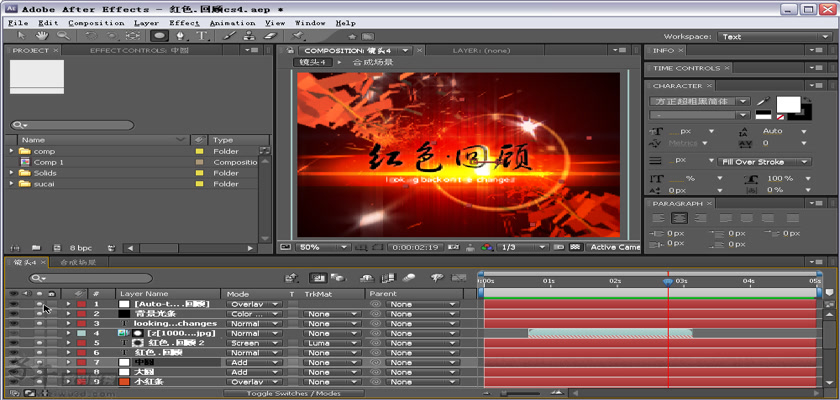Open the Animation menu
Screen dimensions: 840x400
click(232, 23)
